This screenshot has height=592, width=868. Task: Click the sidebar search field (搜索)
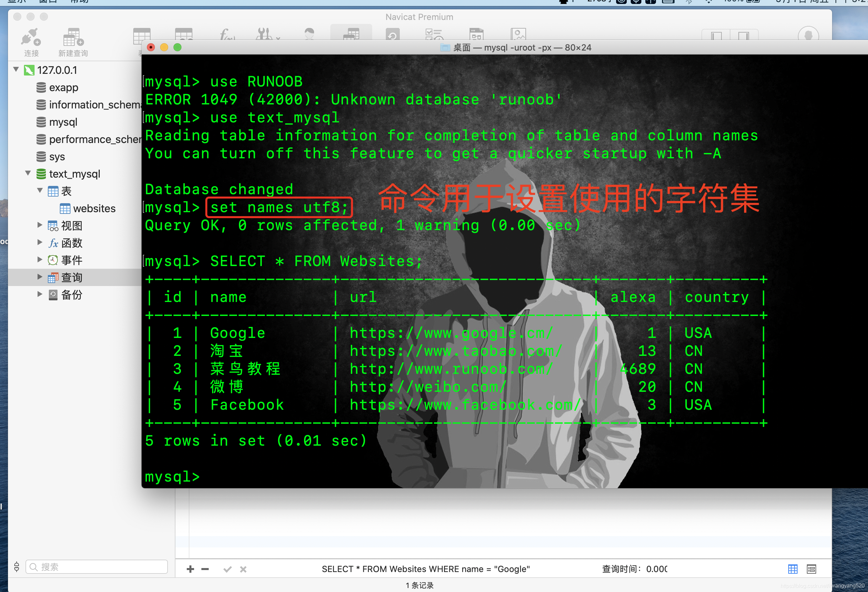(97, 567)
